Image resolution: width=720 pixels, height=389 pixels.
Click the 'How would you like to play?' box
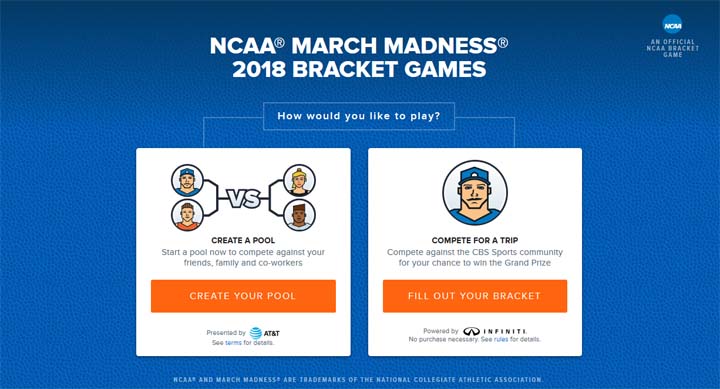pos(359,116)
